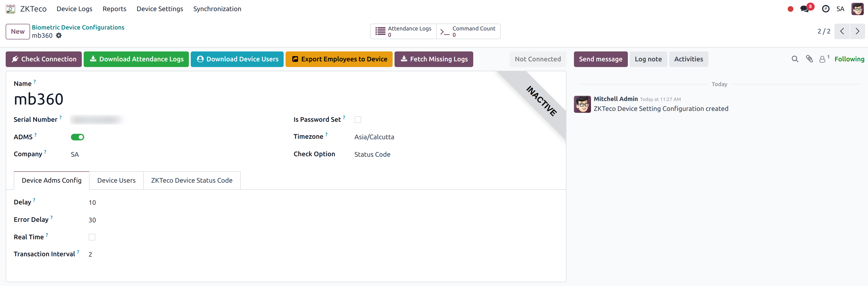Open the discuss conversations icon
The width and height of the screenshot is (868, 286).
click(805, 9)
